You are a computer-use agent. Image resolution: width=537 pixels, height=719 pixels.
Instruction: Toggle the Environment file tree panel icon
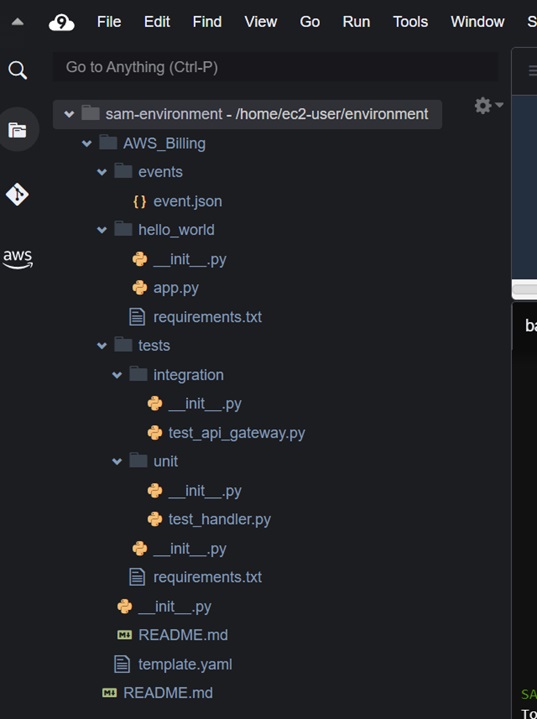pyautogui.click(x=17, y=130)
